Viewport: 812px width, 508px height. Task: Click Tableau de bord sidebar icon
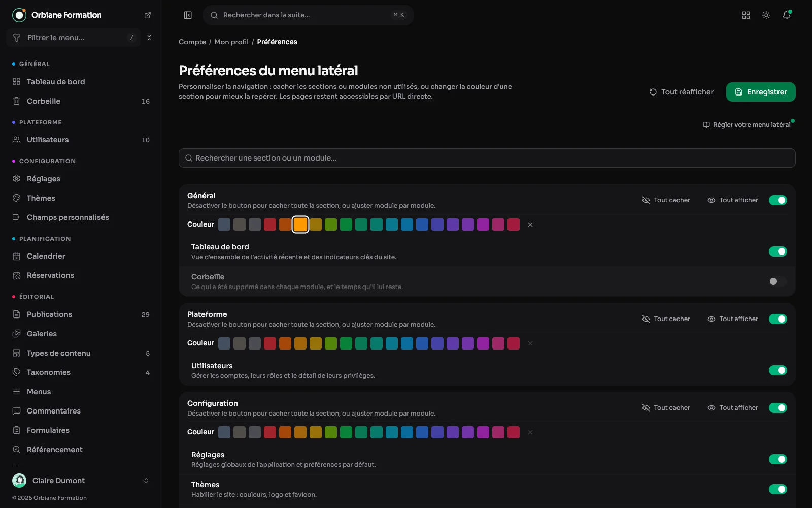click(17, 82)
